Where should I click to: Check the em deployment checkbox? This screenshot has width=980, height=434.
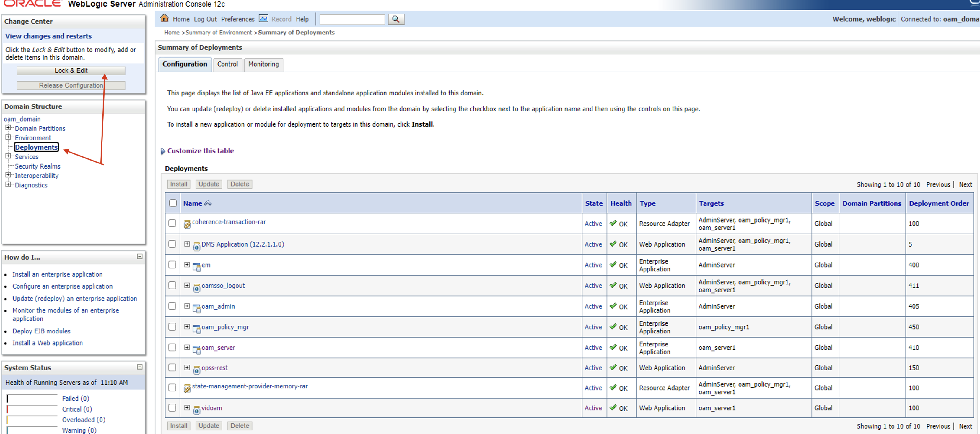pos(172,265)
